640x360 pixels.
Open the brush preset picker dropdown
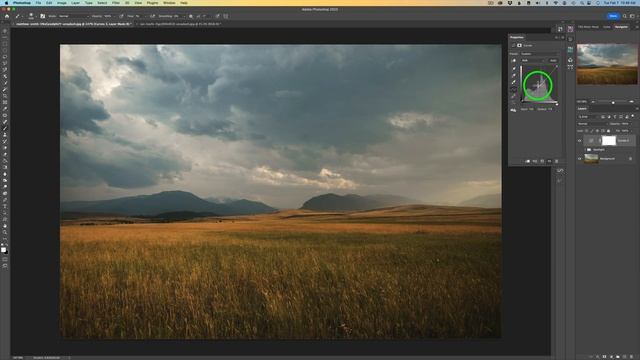tap(31, 16)
